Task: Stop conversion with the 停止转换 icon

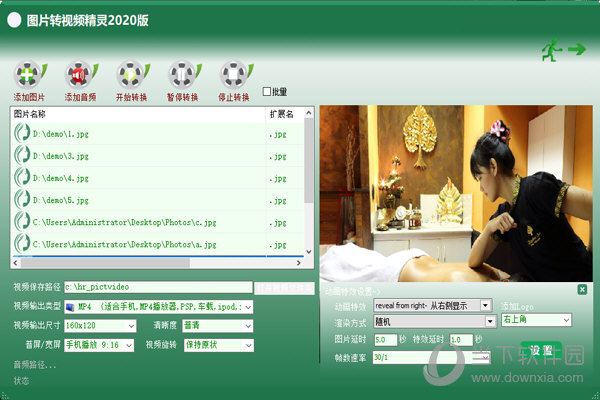Action: pyautogui.click(x=235, y=75)
